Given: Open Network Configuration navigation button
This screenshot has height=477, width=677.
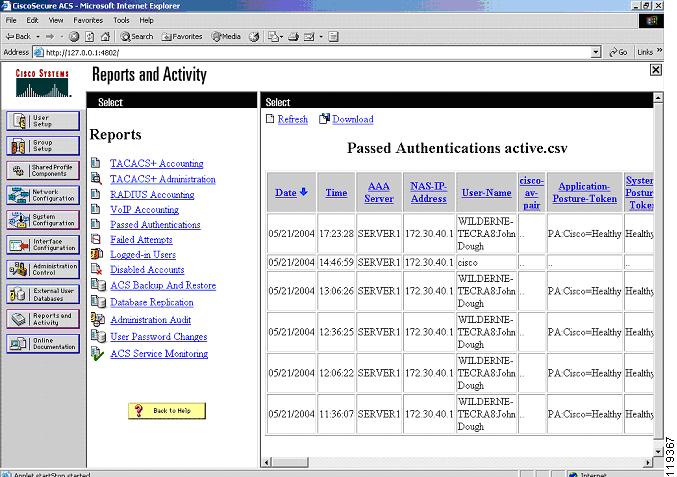Looking at the screenshot, I should (43, 195).
